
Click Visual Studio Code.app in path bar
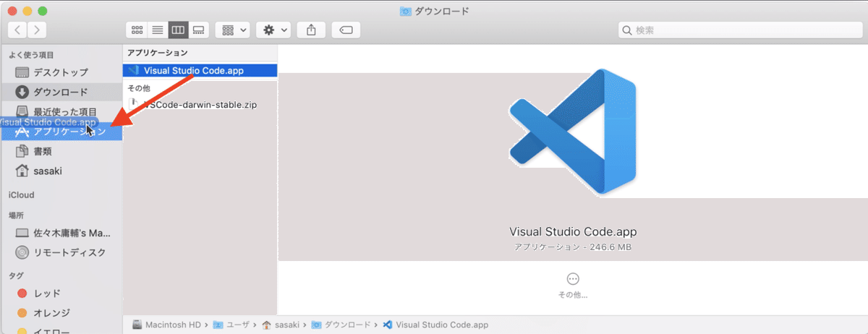click(435, 325)
